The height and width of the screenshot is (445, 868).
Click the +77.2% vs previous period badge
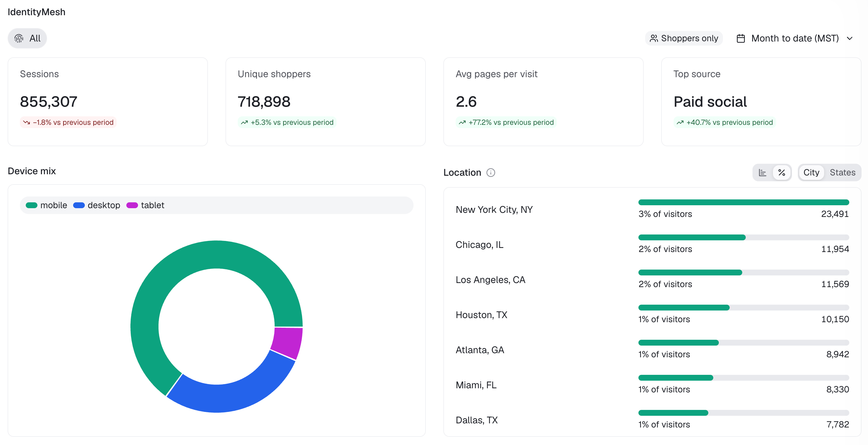506,122
